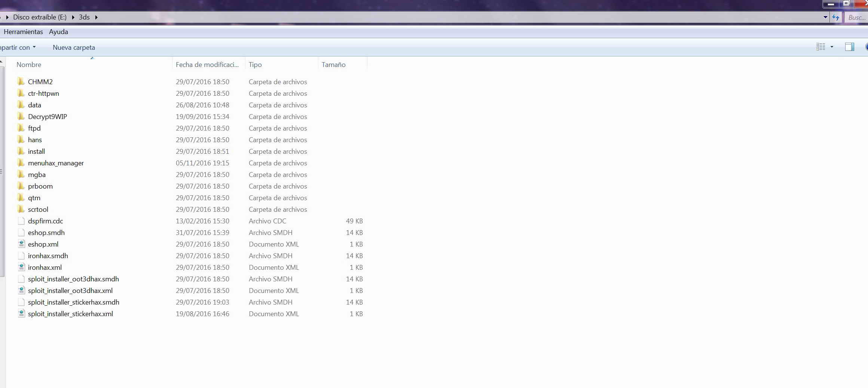Click the ctr-httpwn folder icon
The height and width of the screenshot is (388, 868).
(x=21, y=93)
